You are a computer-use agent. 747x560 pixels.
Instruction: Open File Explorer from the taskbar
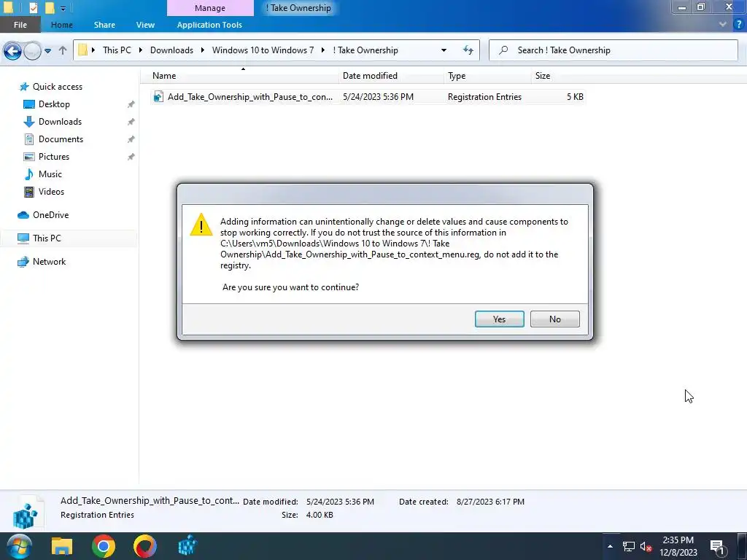coord(62,547)
